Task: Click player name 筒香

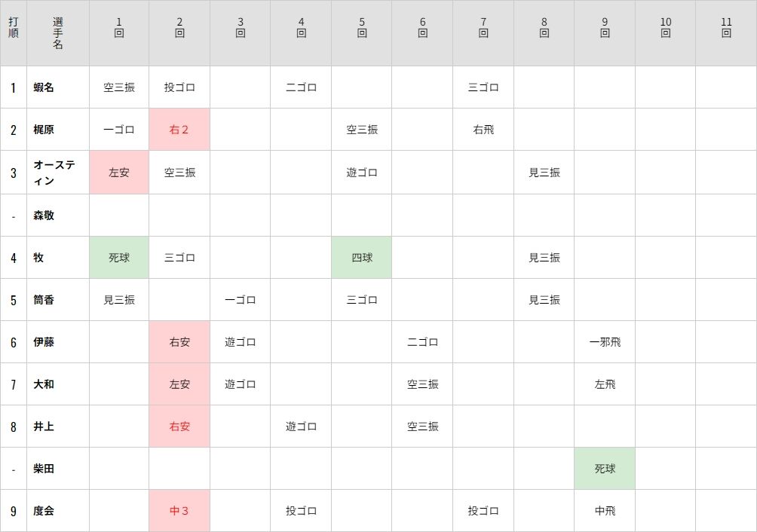Action: coord(44,299)
